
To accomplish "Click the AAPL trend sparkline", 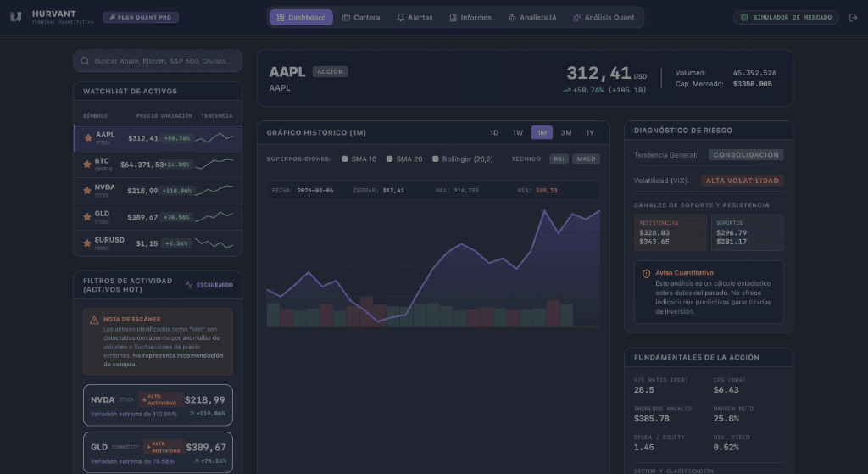I will (214, 137).
